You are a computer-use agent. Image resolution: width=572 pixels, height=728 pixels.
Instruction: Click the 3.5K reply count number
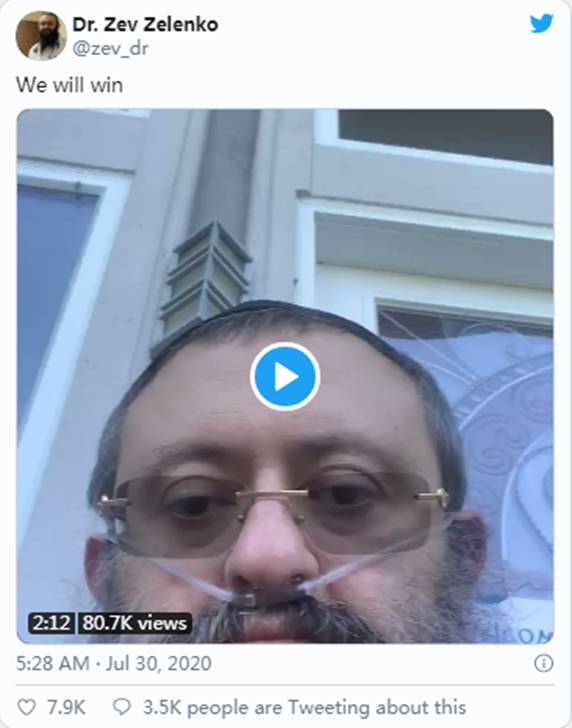(162, 708)
